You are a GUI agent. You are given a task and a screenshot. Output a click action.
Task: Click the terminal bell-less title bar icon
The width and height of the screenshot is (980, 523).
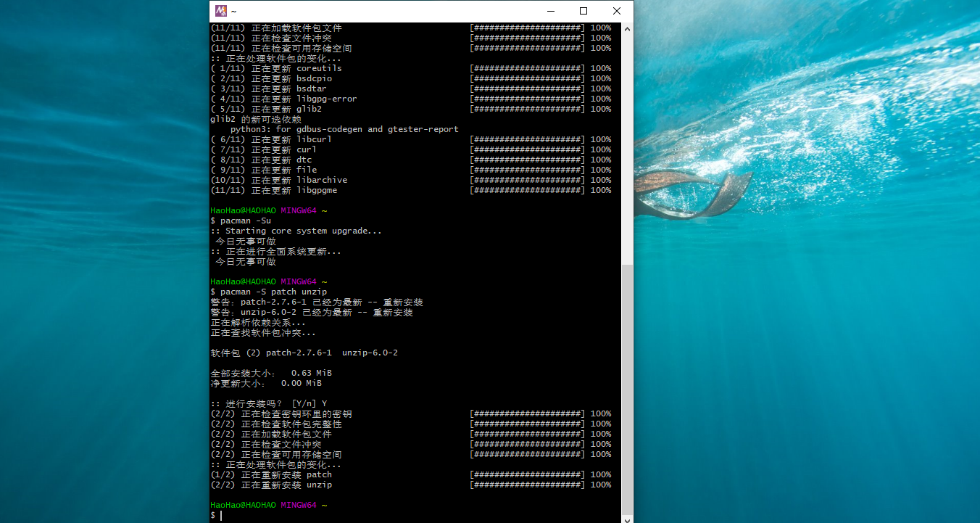point(221,11)
